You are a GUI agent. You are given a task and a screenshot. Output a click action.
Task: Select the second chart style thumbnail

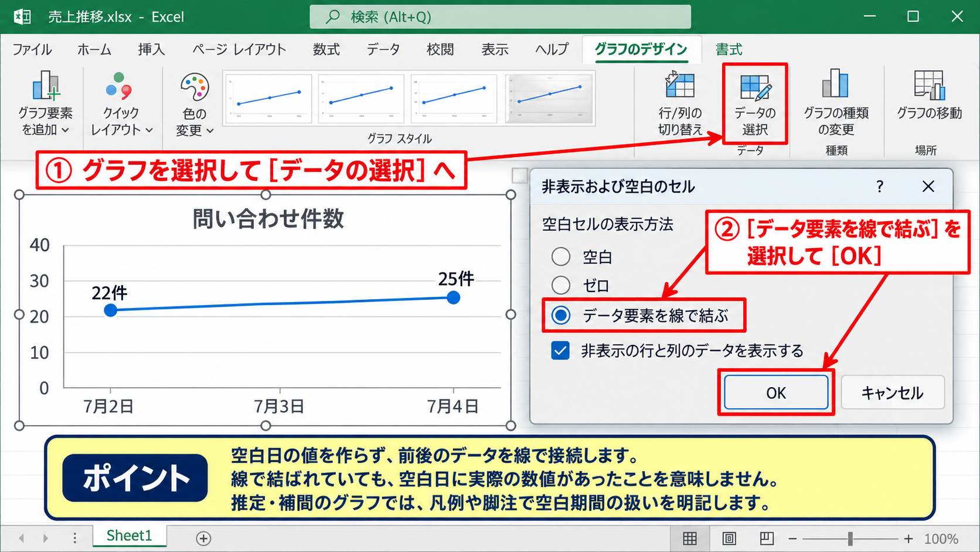coord(361,99)
